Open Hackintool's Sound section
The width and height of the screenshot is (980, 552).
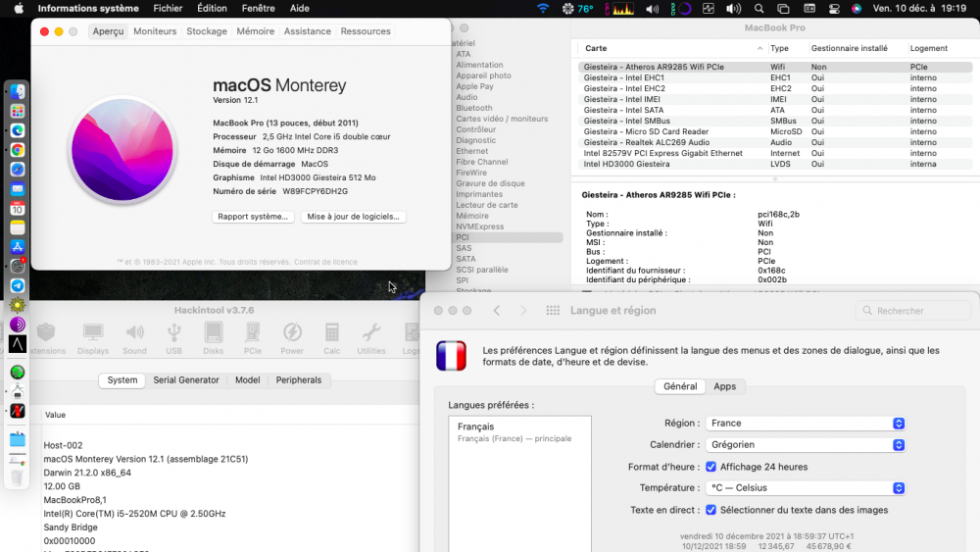tap(134, 338)
